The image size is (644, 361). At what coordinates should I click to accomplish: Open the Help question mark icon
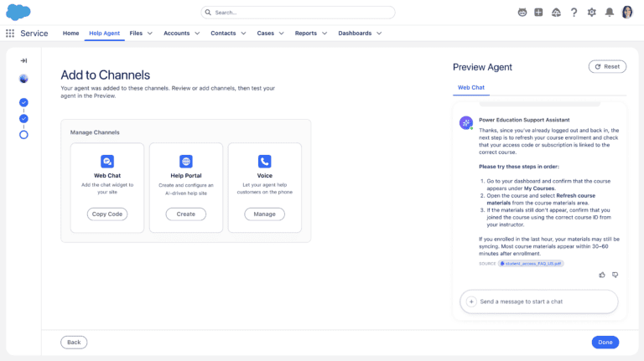tap(574, 13)
